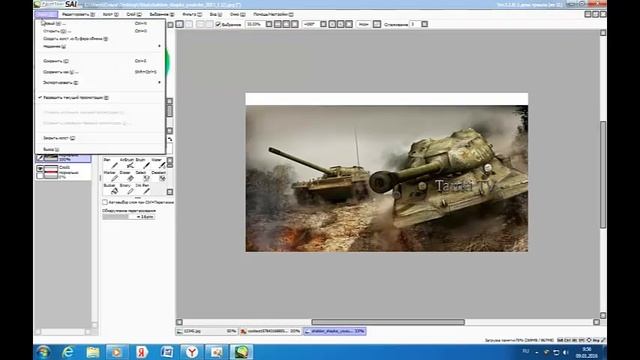Switch to the content document tab
Image resolution: width=640 pixels, height=360 pixels.
pos(270,331)
